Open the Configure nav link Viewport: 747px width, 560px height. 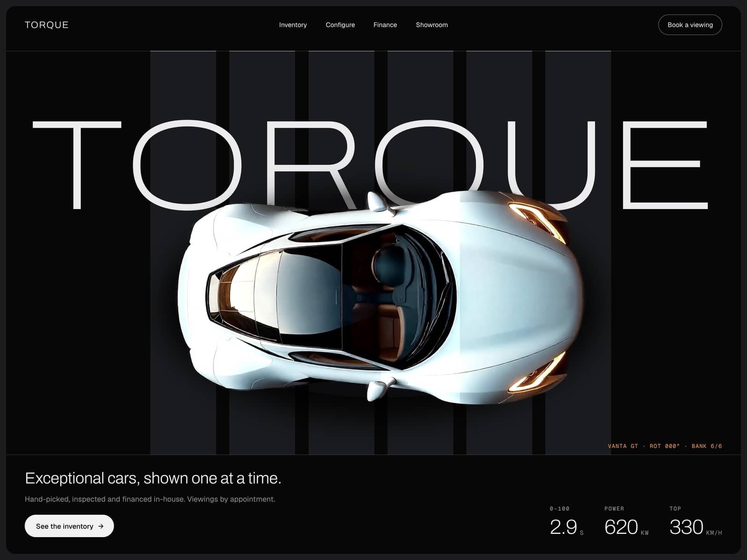[x=340, y=25]
